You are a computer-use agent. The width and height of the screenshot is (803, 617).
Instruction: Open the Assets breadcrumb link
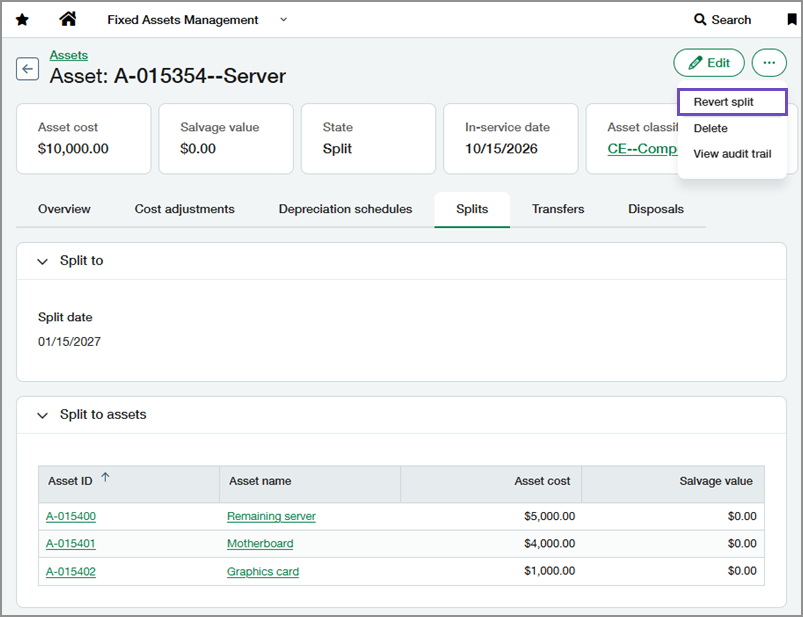[69, 55]
